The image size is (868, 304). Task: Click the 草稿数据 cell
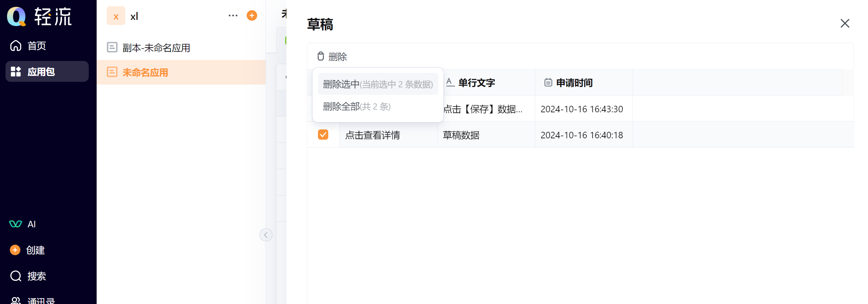click(x=486, y=135)
